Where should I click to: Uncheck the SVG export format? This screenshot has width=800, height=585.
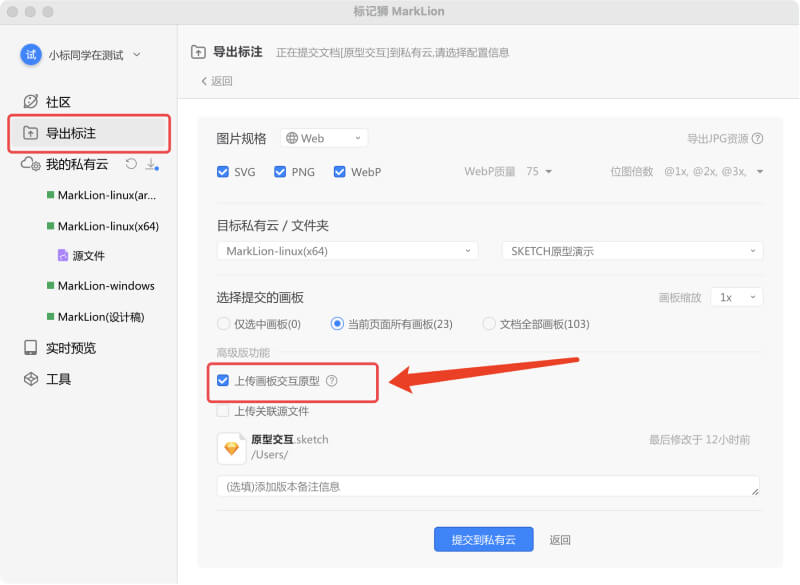click(x=225, y=171)
